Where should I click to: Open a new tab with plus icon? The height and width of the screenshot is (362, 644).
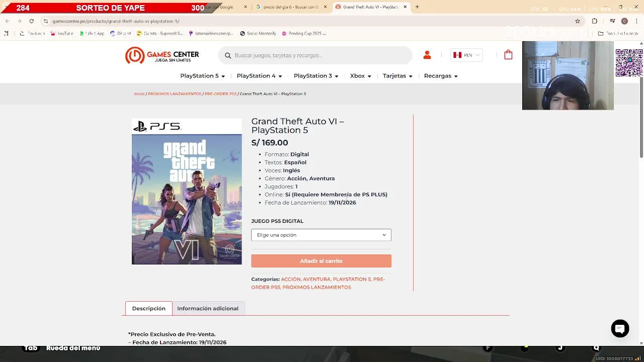[x=417, y=7]
